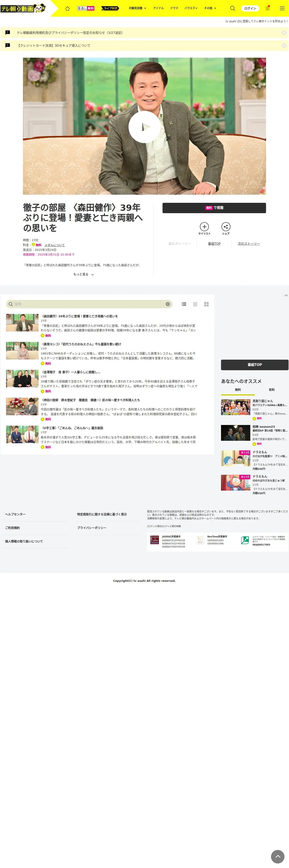
Task: Select the 無料 recommendations tab
Action: coord(238,390)
